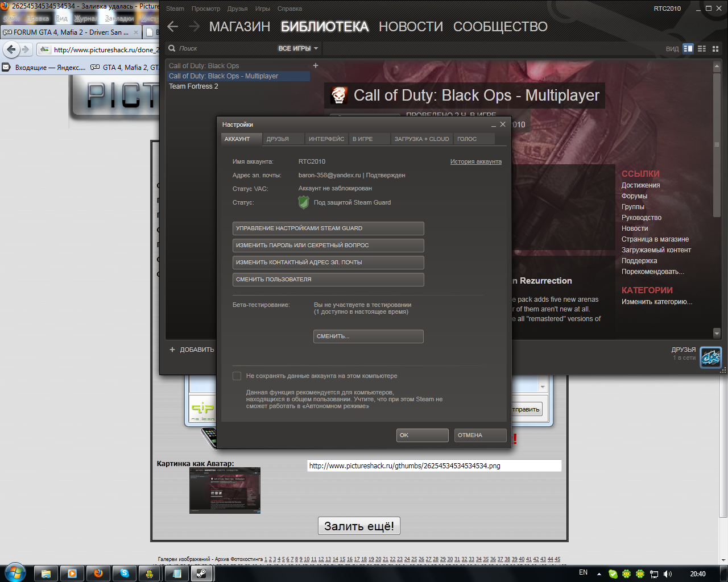Open Справка menu in Steam

(x=289, y=9)
